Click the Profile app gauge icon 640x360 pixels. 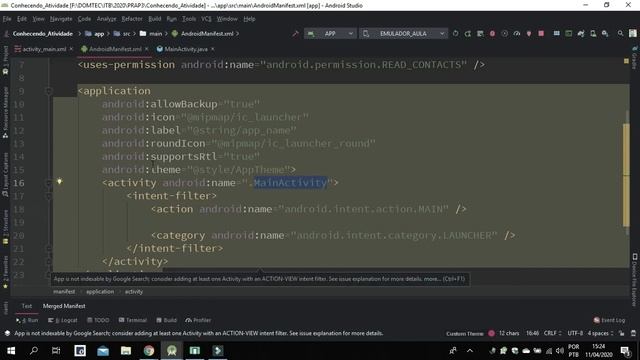click(x=517, y=33)
